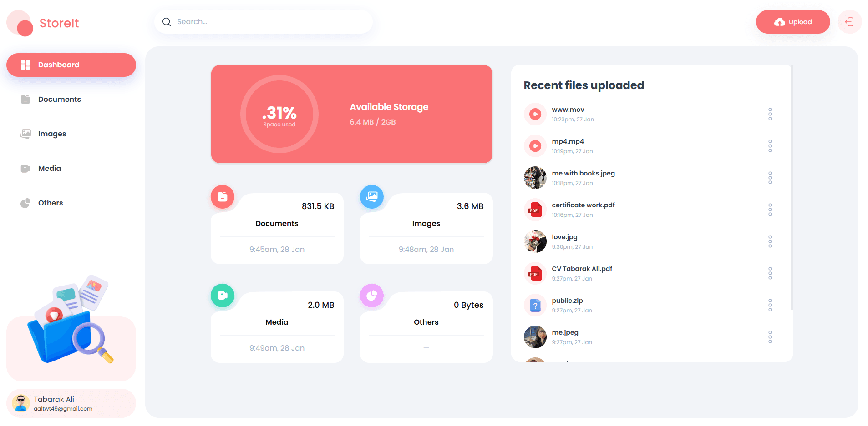The image size is (868, 426).
Task: Open options menu for me.jpeg
Action: point(770,337)
